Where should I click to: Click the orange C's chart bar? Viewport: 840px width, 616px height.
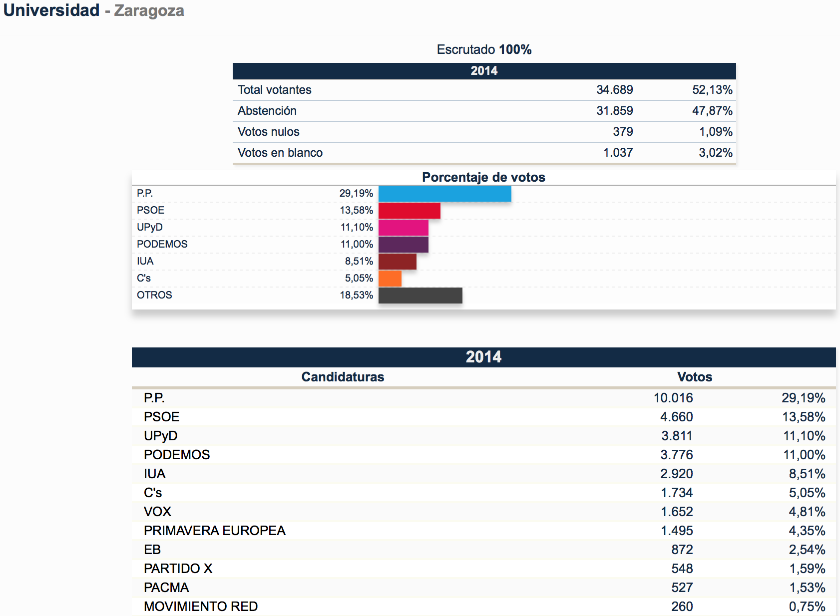pos(390,279)
